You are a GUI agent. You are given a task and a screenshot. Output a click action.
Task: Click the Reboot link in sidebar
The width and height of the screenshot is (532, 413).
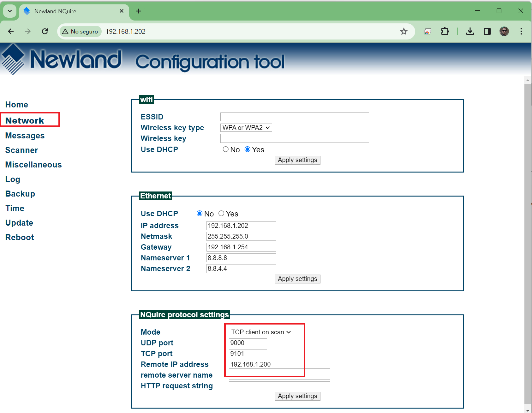click(20, 237)
